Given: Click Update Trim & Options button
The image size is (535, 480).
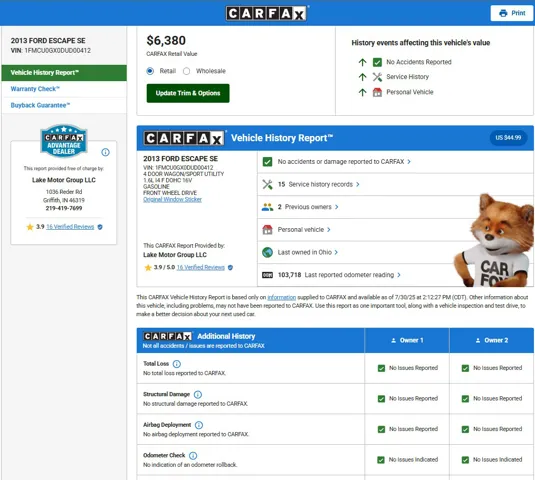Looking at the screenshot, I should point(188,93).
